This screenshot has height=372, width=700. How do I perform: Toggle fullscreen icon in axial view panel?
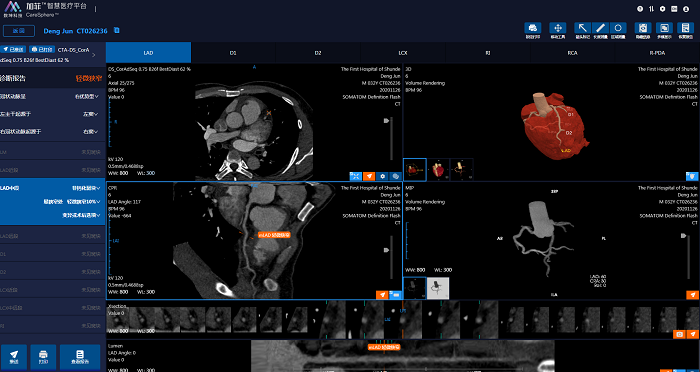[x=355, y=176]
